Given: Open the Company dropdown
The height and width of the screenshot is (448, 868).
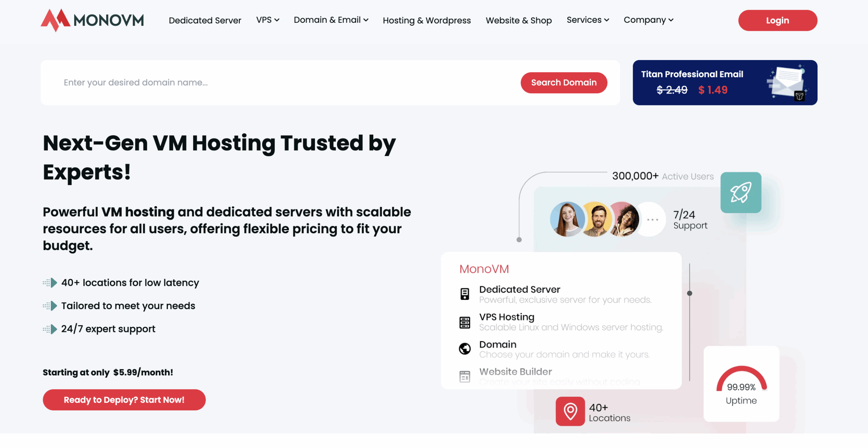Looking at the screenshot, I should pyautogui.click(x=648, y=20).
